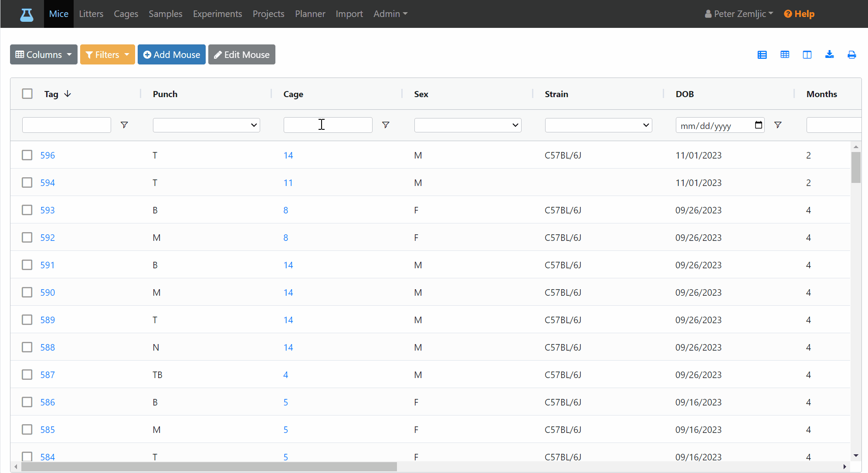Check the row for mouse 590
This screenshot has height=473, width=868.
[27, 292]
